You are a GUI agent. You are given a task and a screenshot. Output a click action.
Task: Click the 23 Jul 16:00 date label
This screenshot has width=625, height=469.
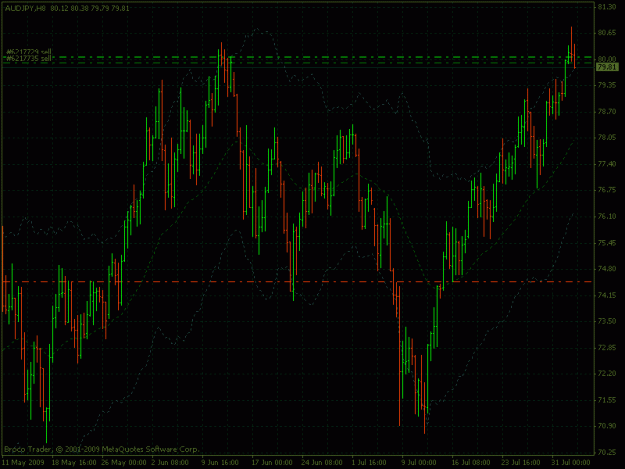pos(521,463)
